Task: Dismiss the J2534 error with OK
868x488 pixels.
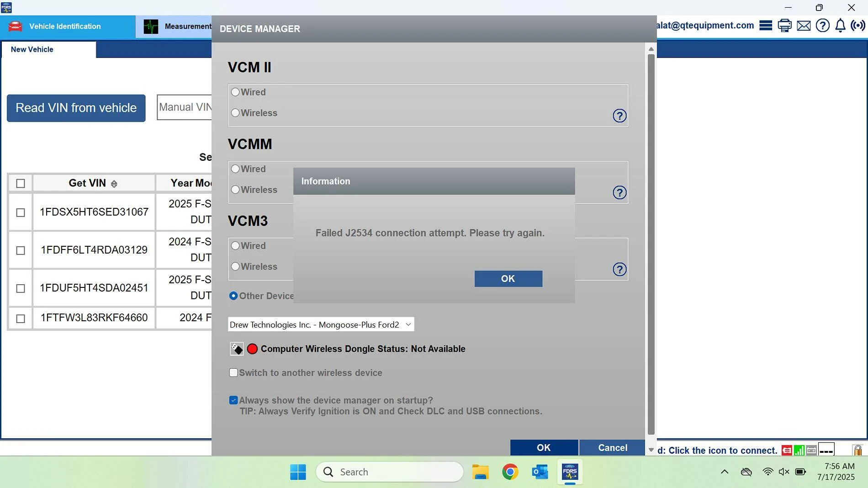Action: [x=508, y=278]
